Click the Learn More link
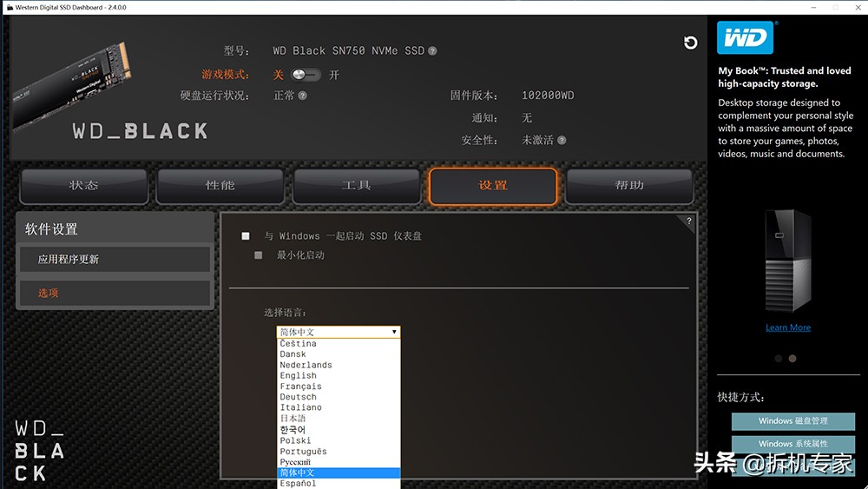Screen dimensions: 868x489 click(788, 327)
